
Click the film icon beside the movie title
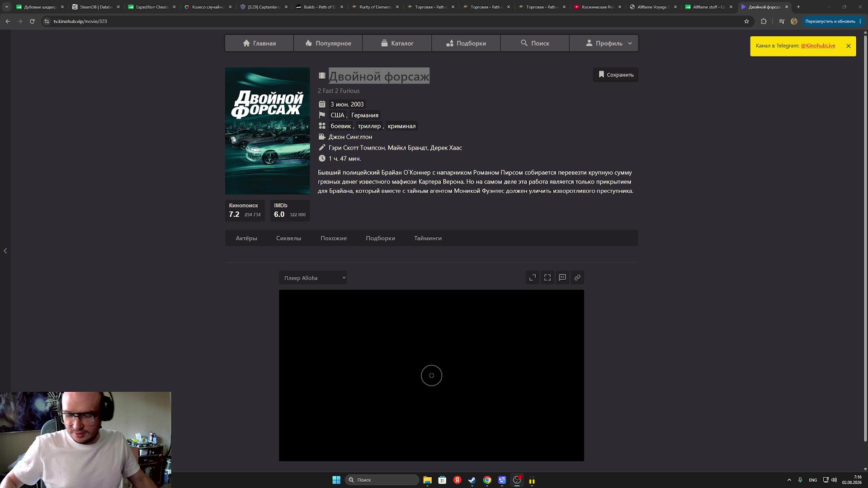click(322, 76)
